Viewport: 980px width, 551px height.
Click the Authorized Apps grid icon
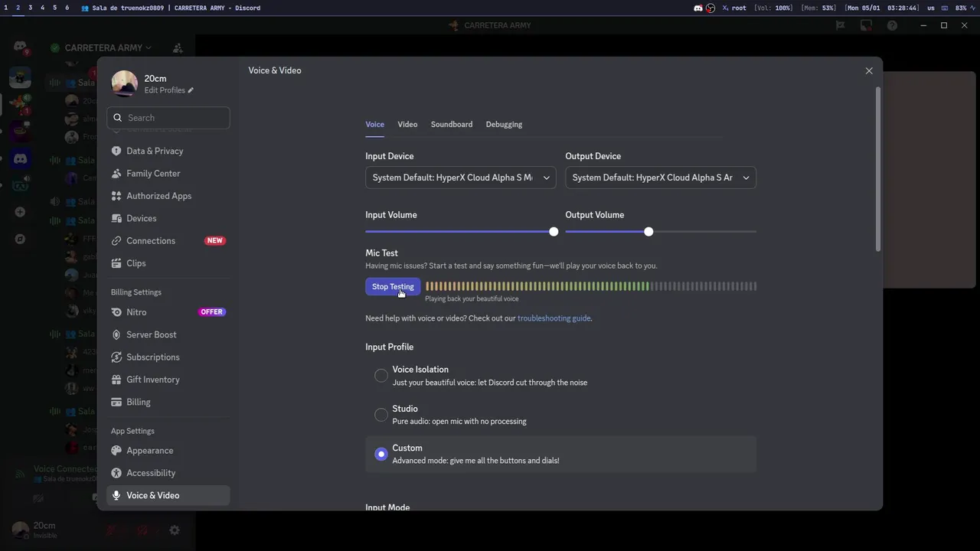point(116,196)
